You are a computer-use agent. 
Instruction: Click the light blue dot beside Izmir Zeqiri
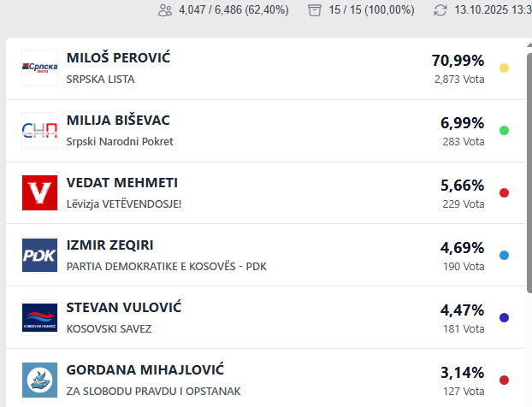pyautogui.click(x=505, y=255)
